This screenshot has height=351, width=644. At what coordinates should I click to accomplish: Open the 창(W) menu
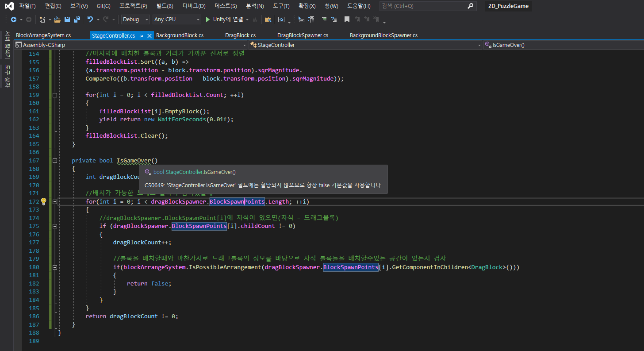click(331, 6)
